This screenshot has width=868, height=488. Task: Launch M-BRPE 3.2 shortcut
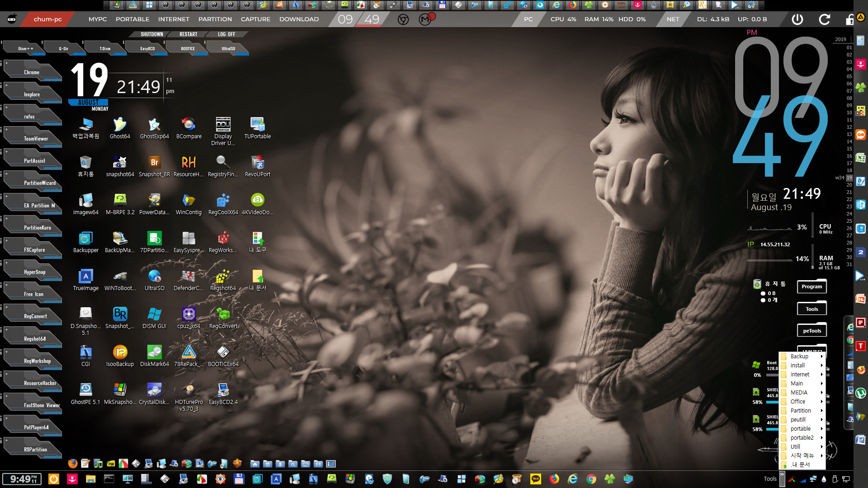(x=120, y=204)
